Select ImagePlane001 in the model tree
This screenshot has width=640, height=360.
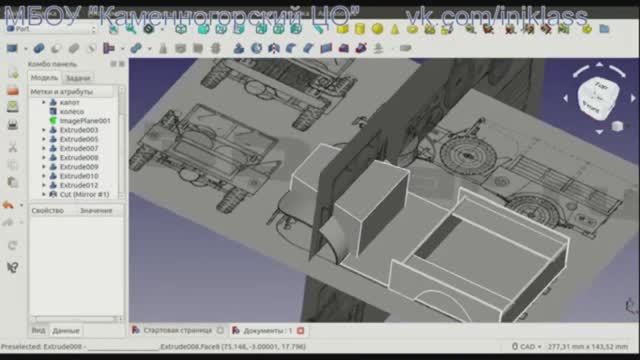[x=85, y=121]
